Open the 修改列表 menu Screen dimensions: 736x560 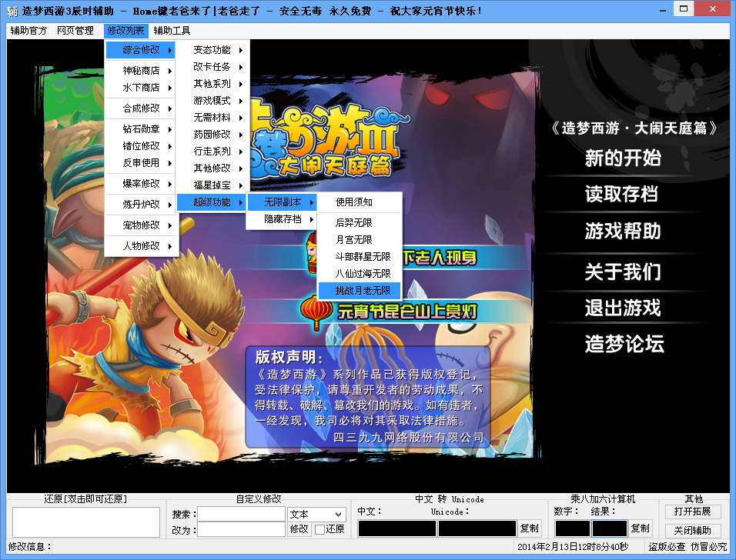tap(125, 31)
